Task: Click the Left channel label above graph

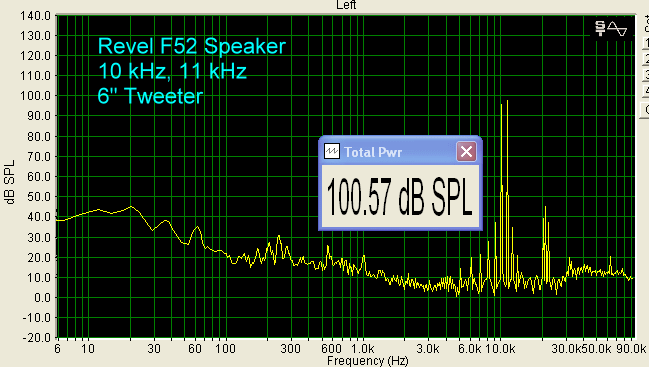Action: [x=346, y=5]
